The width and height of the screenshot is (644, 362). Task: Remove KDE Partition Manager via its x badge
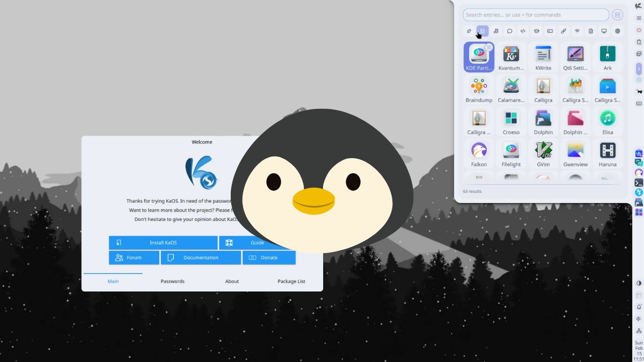point(488,47)
